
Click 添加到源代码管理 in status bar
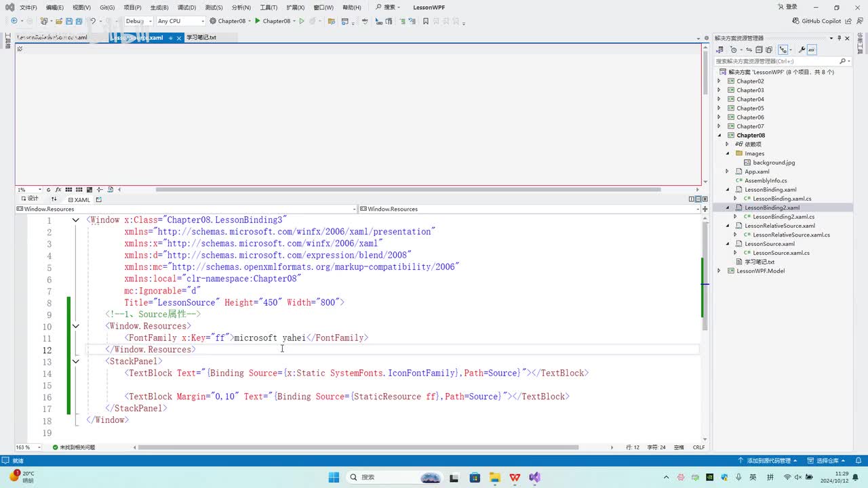[768, 460]
